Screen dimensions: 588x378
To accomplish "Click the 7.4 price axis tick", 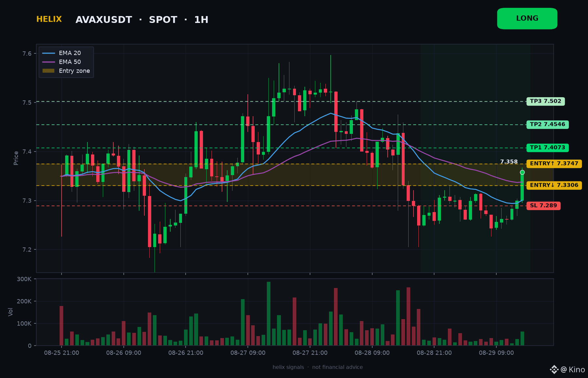I will coord(27,152).
